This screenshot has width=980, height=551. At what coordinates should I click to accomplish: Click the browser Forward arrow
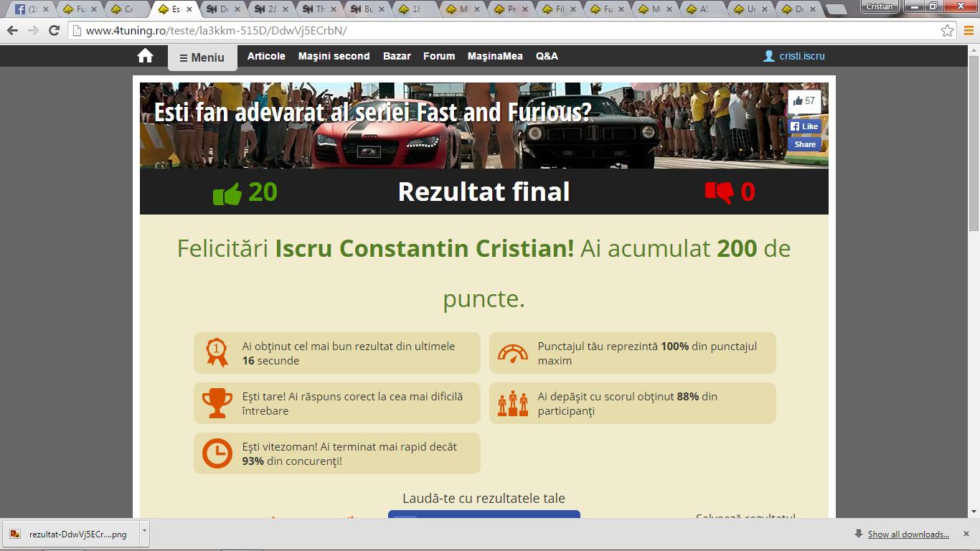coord(33,31)
